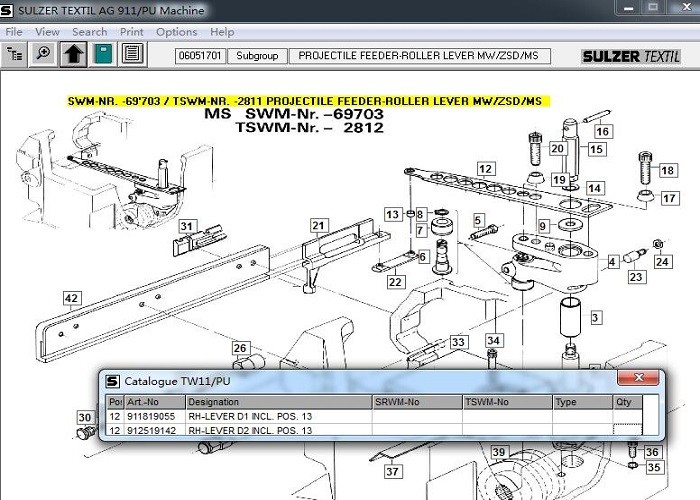Click part number label 4 in diagram

point(612,262)
